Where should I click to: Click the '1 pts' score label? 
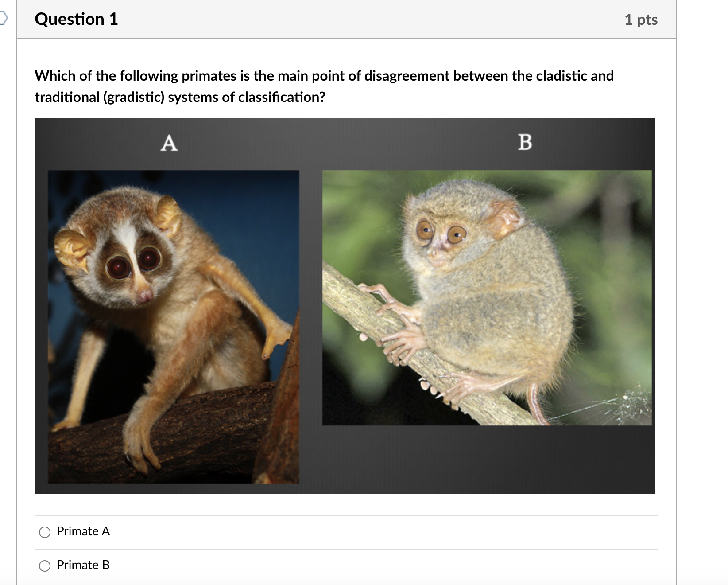pyautogui.click(x=641, y=19)
